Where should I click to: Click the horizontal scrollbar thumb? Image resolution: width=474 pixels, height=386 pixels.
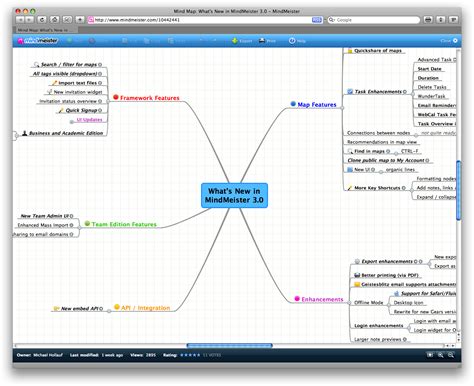pyautogui.click(x=230, y=346)
